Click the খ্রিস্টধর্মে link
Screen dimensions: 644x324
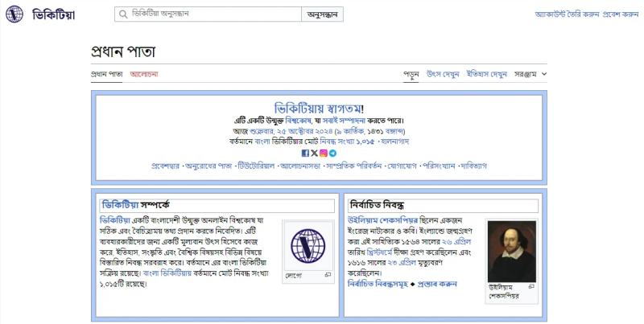click(x=379, y=252)
